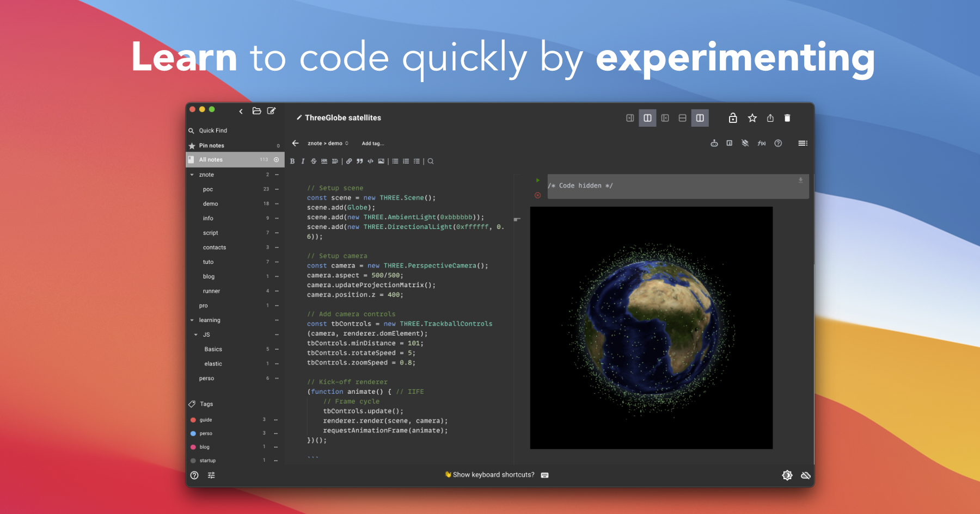Switch to the editor-only layout view
The height and width of the screenshot is (514, 980).
(x=630, y=118)
